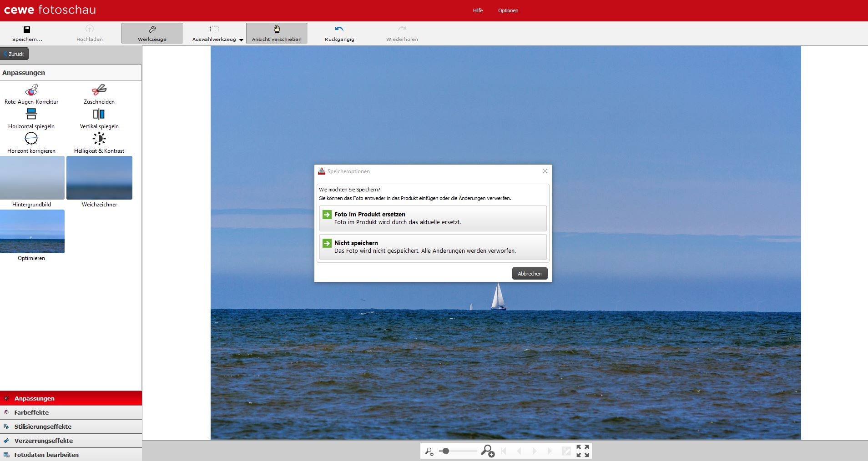Screen dimensions: 868x461
Task: Select the Weichzeichner preview thumbnail
Action: click(x=99, y=178)
